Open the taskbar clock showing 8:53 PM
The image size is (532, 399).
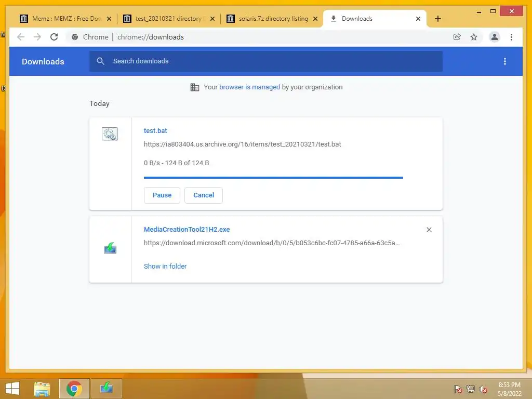click(x=509, y=389)
